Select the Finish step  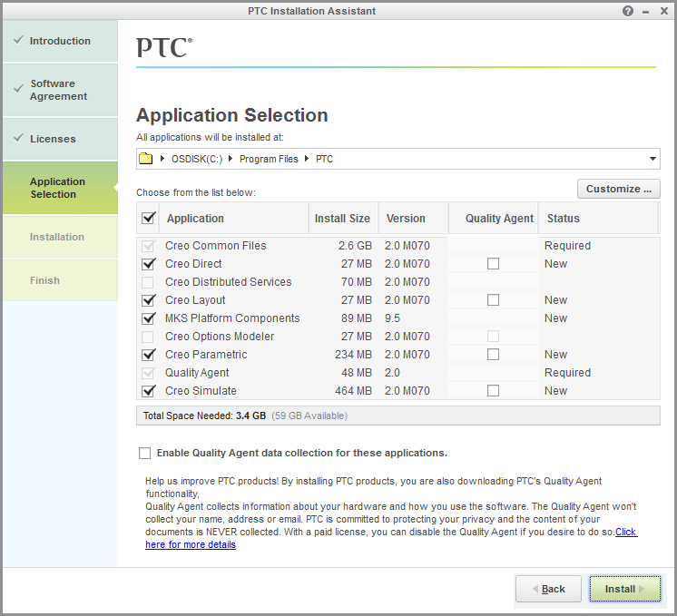point(61,280)
